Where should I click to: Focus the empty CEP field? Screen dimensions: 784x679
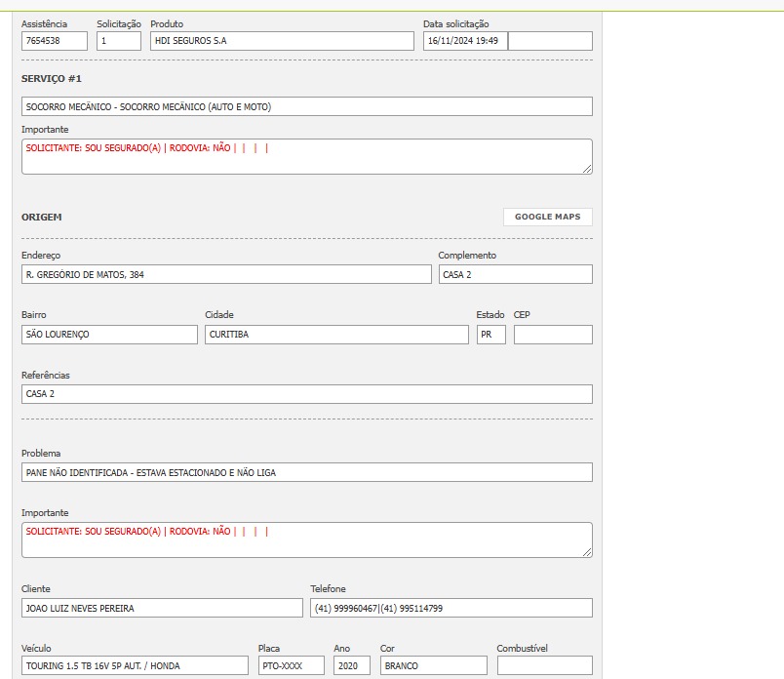click(553, 335)
